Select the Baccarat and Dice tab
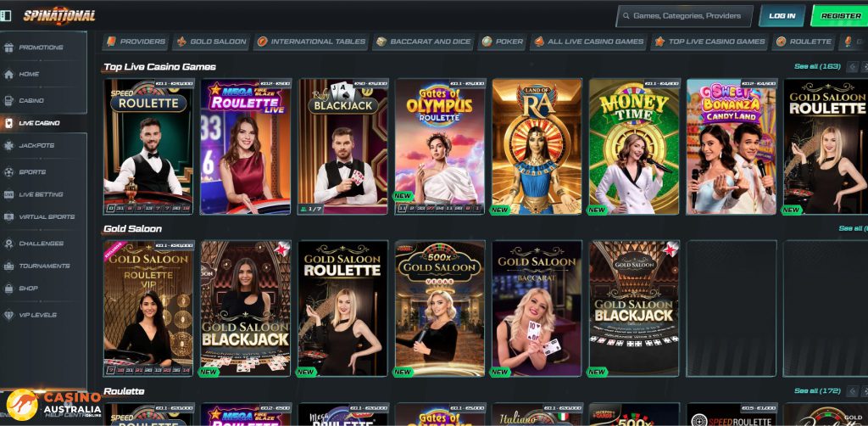 tap(424, 42)
